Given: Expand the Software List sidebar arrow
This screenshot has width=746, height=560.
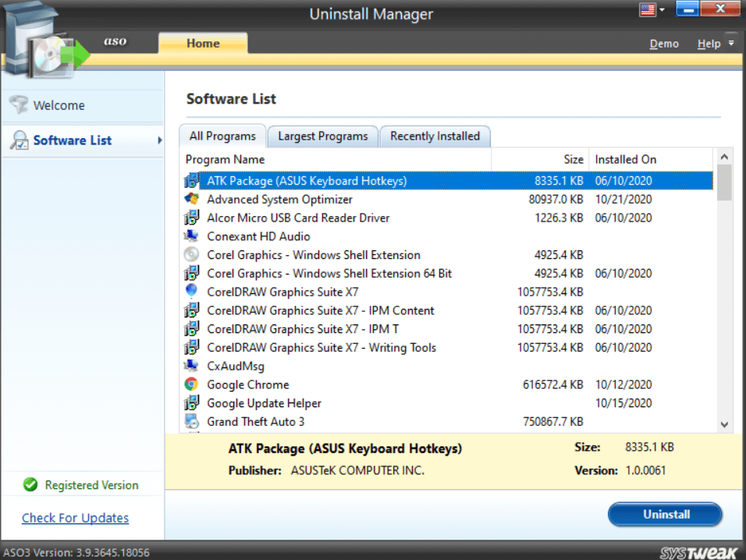Looking at the screenshot, I should pos(160,140).
